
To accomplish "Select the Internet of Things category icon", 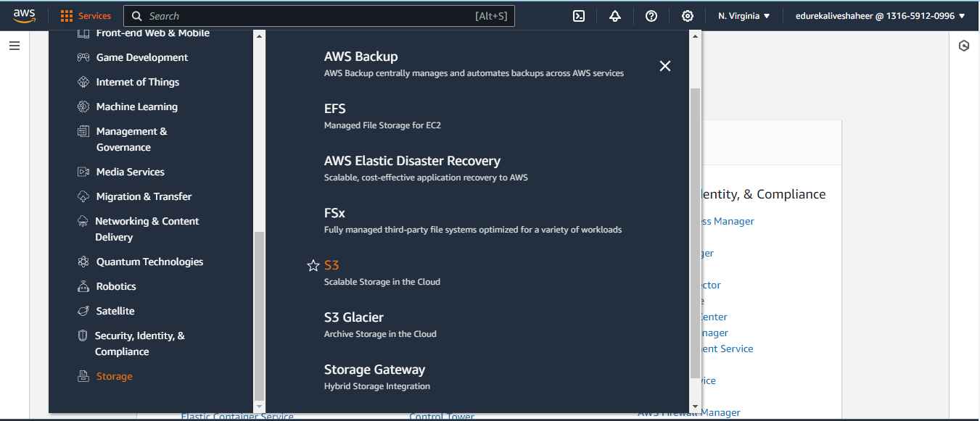I will (x=84, y=81).
